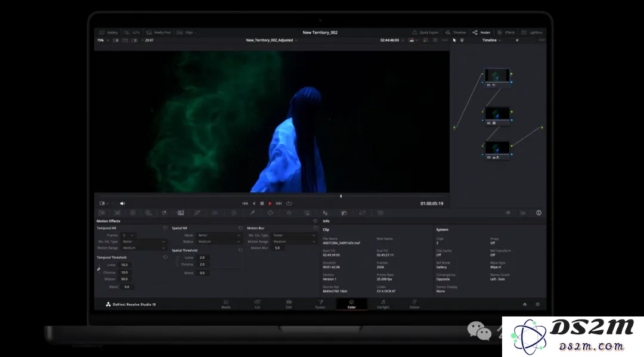The image size is (644, 357).
Task: Switch to the Media page
Action: click(x=226, y=304)
